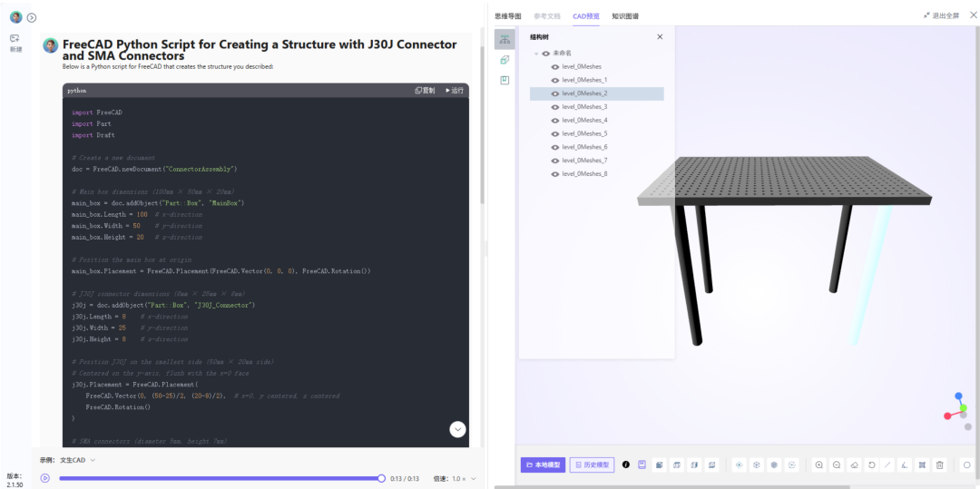The width and height of the screenshot is (980, 489).
Task: Select the third cube view icon
Action: (694, 465)
